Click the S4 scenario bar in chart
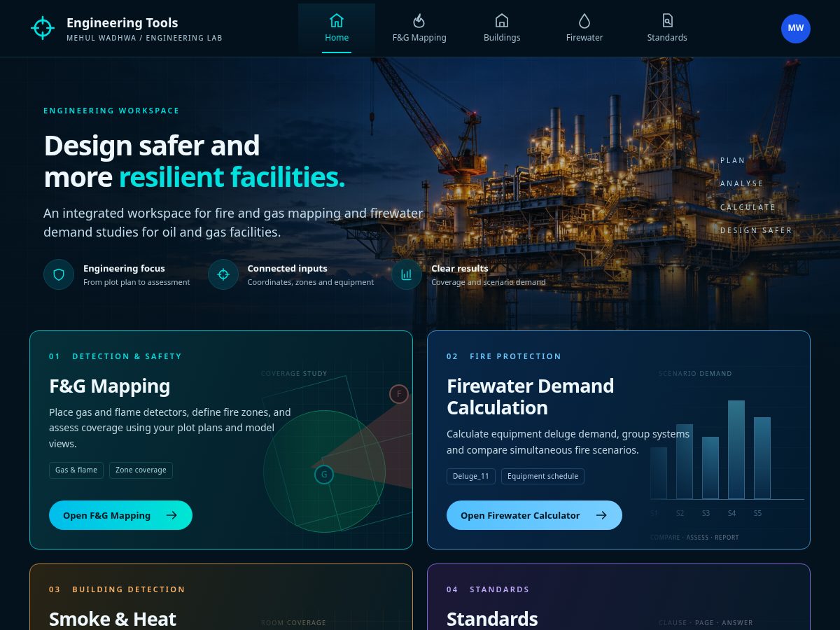 click(736, 449)
